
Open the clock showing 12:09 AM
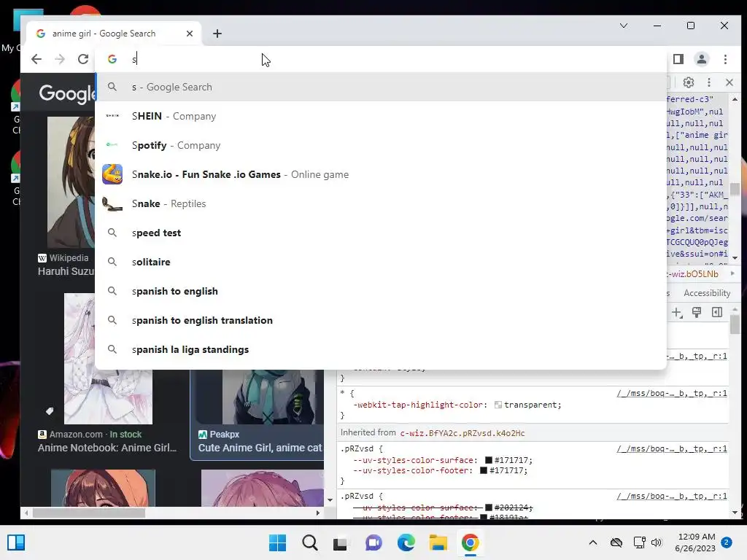click(695, 542)
